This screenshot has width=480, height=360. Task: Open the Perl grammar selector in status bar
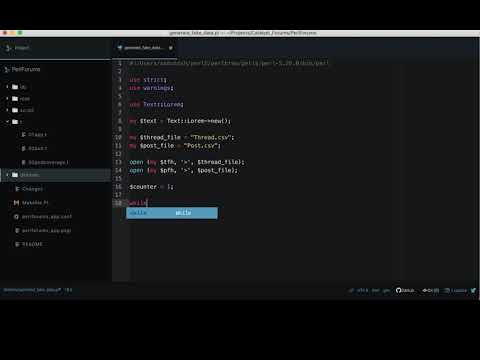(x=376, y=290)
